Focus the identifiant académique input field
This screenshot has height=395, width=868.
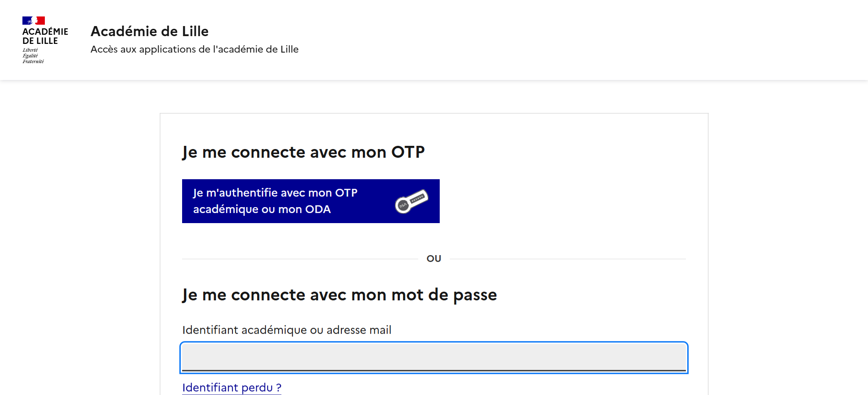tap(434, 357)
